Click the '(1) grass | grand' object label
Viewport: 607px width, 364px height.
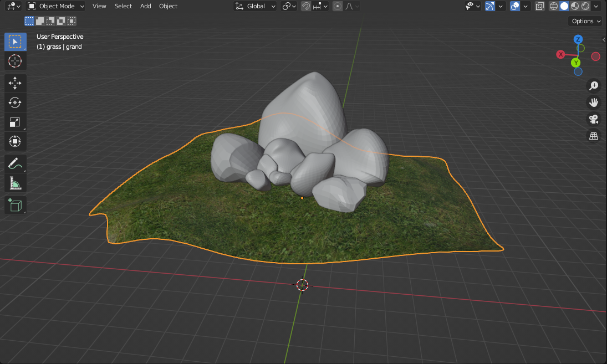click(59, 47)
